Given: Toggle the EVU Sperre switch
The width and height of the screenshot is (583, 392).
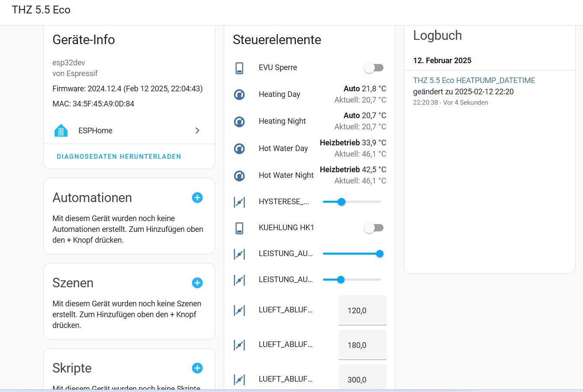Looking at the screenshot, I should pyautogui.click(x=374, y=68).
